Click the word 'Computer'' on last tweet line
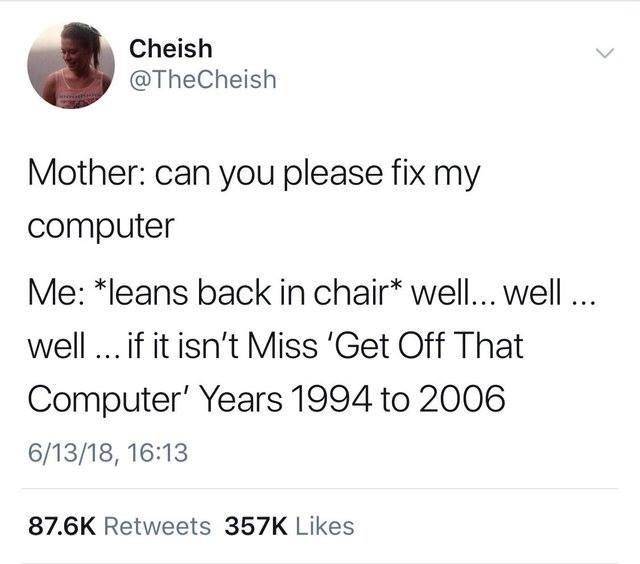The image size is (640, 564). [x=110, y=397]
